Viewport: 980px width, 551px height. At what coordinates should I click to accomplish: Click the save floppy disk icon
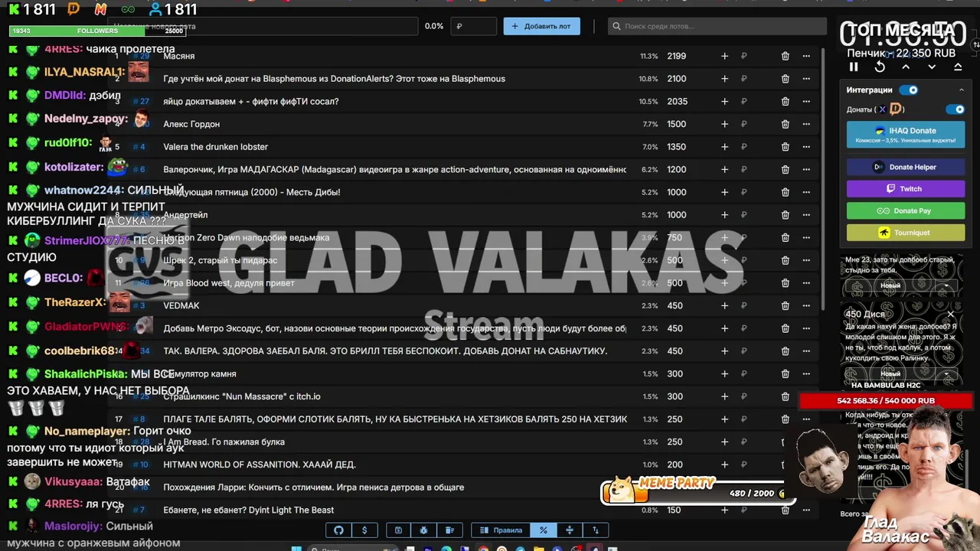click(398, 530)
